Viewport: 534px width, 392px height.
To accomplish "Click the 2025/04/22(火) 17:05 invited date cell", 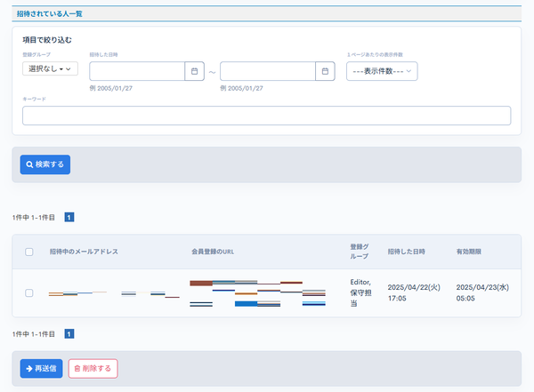I will pos(414,292).
